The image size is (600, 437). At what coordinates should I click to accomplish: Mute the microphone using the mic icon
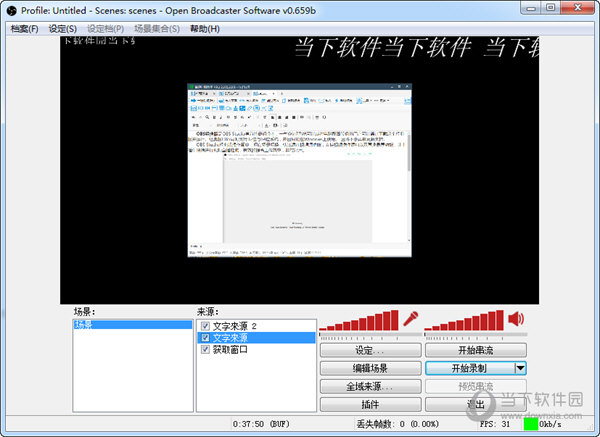(x=411, y=319)
